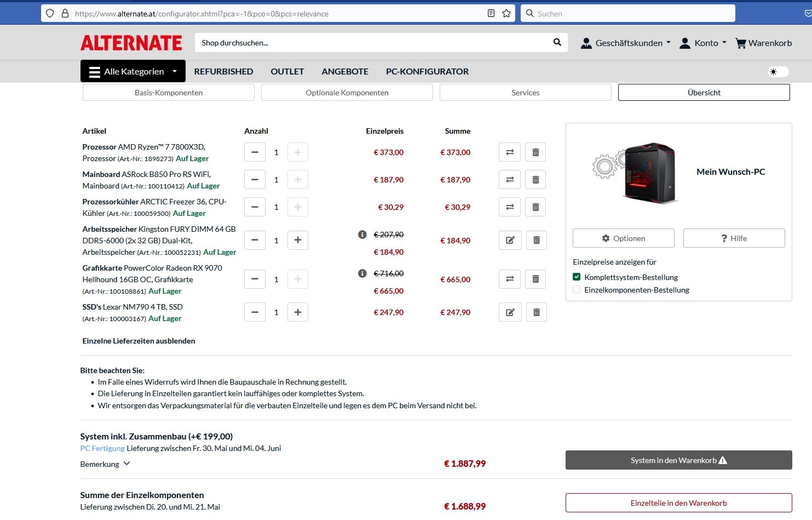Delete the PowerColor Radeon RX 9070 card

coord(535,279)
